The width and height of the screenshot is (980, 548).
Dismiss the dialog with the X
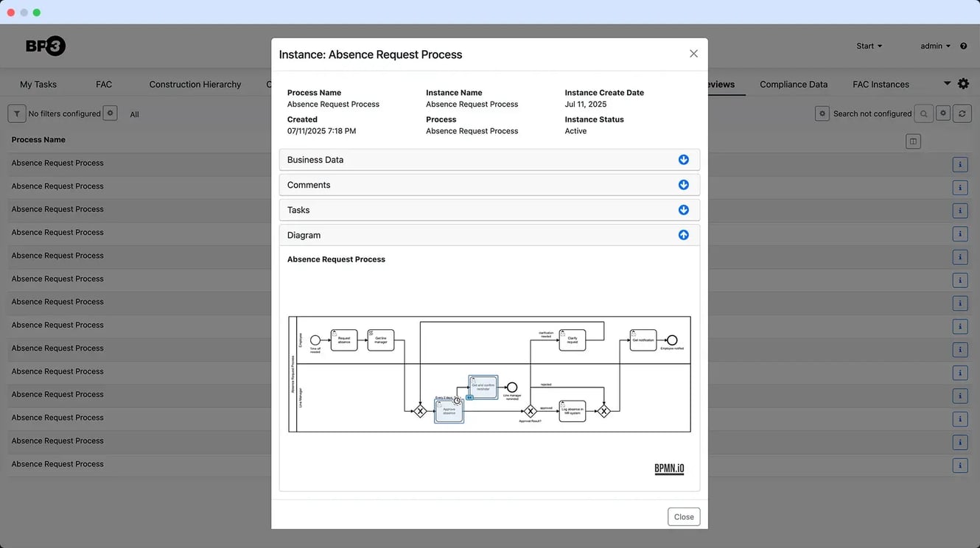[693, 54]
